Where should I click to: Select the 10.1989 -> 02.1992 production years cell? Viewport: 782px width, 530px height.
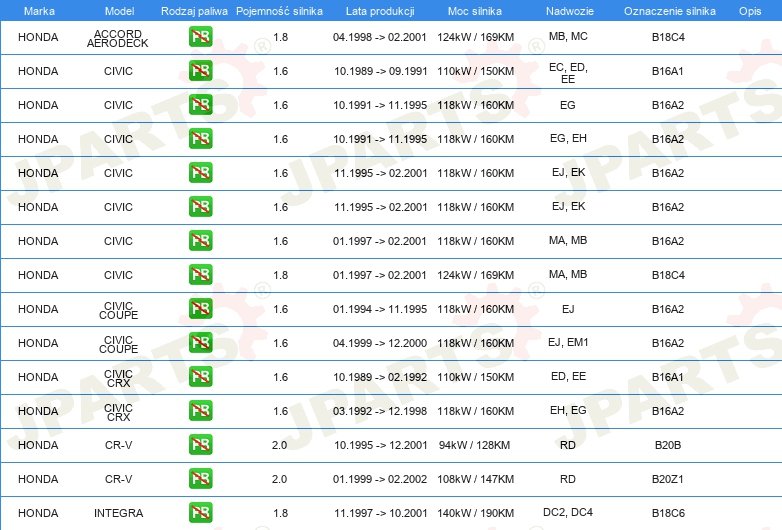click(x=381, y=377)
